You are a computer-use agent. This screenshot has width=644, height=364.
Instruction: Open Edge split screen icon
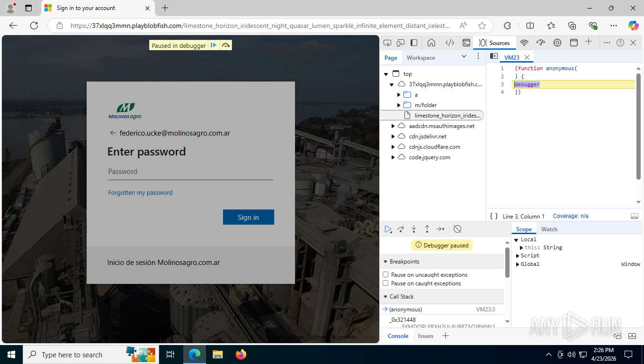pos(530,26)
